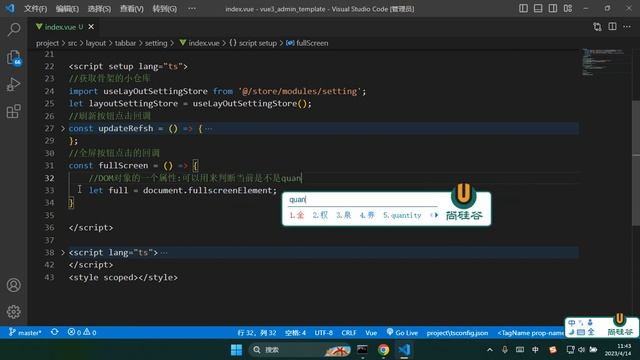Viewport: 640px width, 360px height.
Task: Click the src breadcrumb
Action: 72,43
